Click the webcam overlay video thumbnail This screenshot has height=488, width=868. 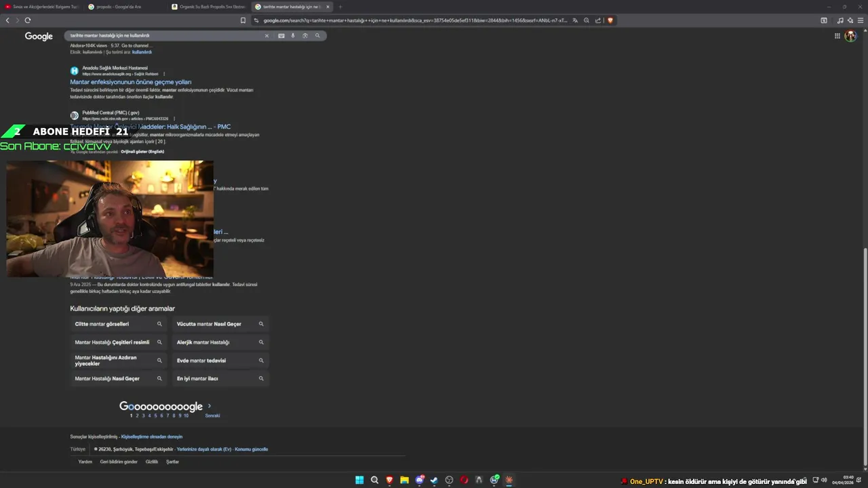tap(110, 218)
